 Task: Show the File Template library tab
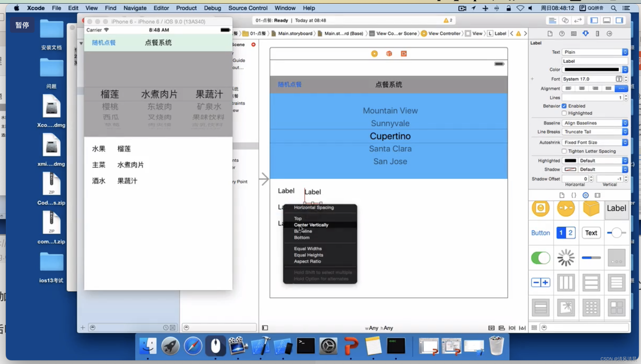pos(562,195)
